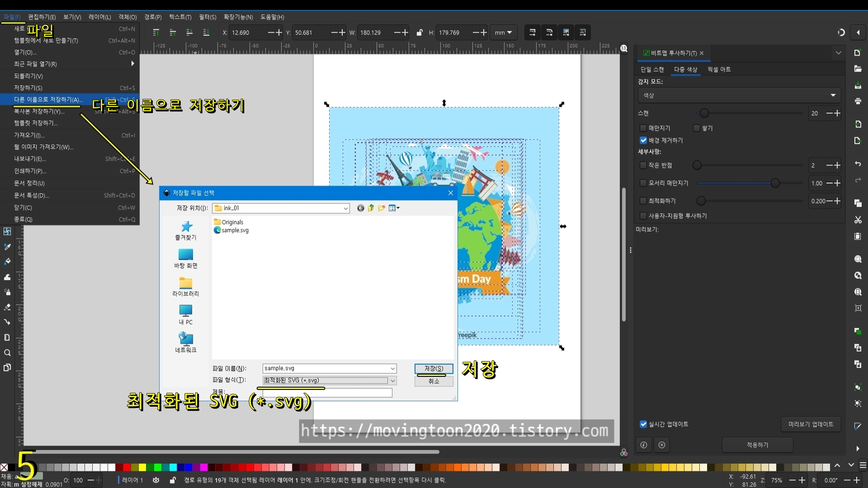This screenshot has width=868, height=488.
Task: Switch to the 단일 스캔 tab
Action: coord(652,69)
